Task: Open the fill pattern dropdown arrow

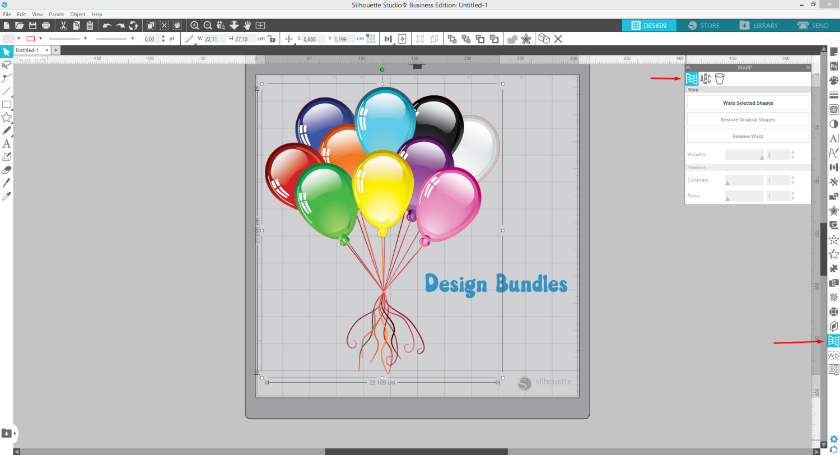Action: pos(19,39)
